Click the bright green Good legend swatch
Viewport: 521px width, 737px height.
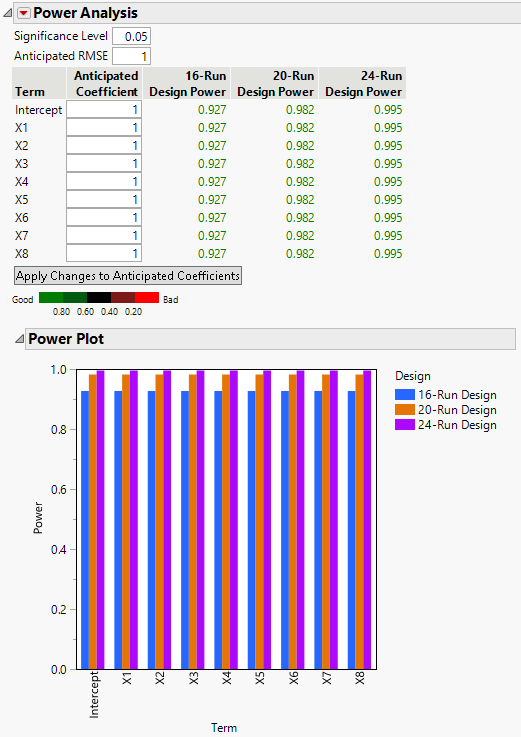(51, 298)
